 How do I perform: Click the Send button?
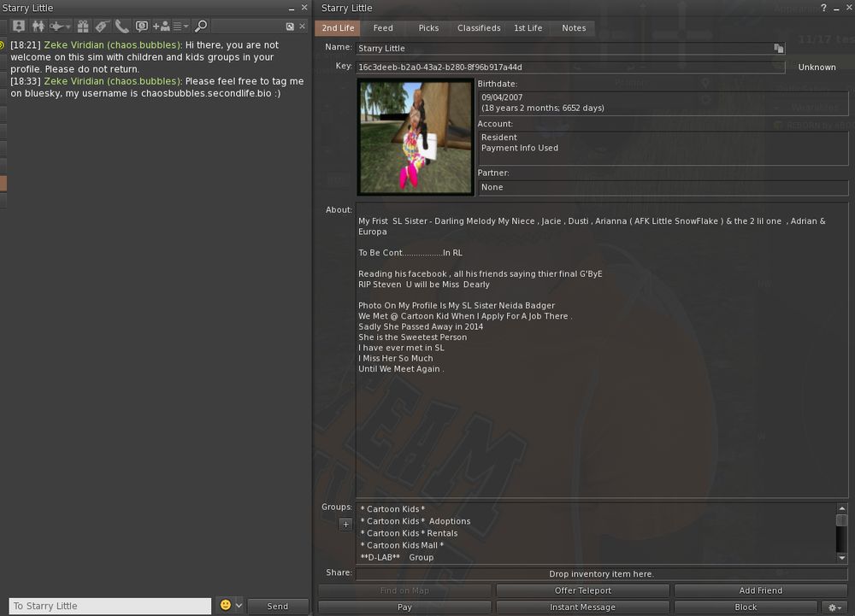(x=278, y=607)
